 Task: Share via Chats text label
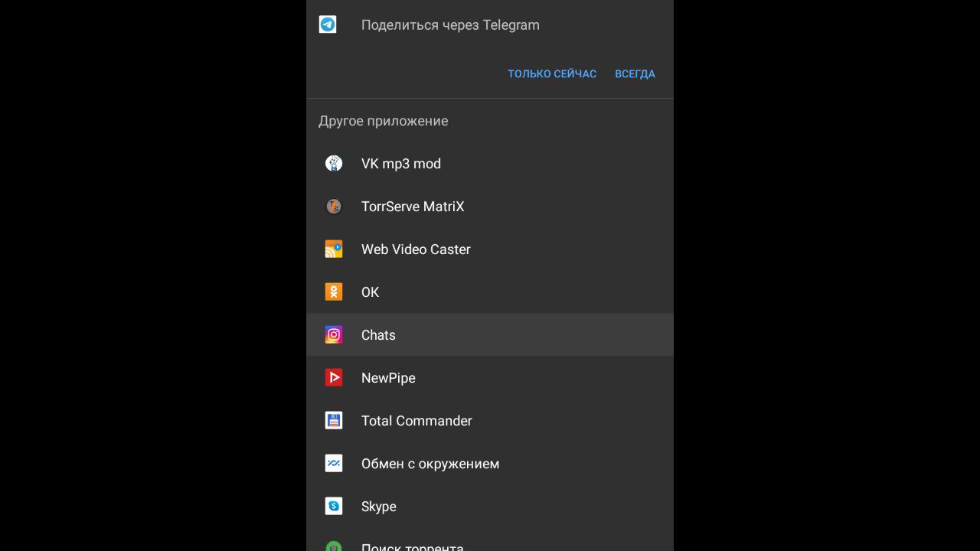click(x=378, y=334)
